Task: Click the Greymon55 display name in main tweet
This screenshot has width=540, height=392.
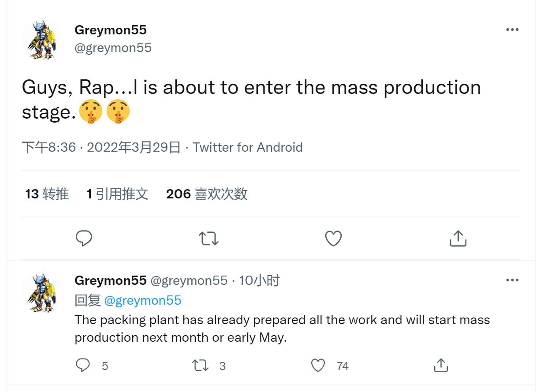Action: pos(111,30)
